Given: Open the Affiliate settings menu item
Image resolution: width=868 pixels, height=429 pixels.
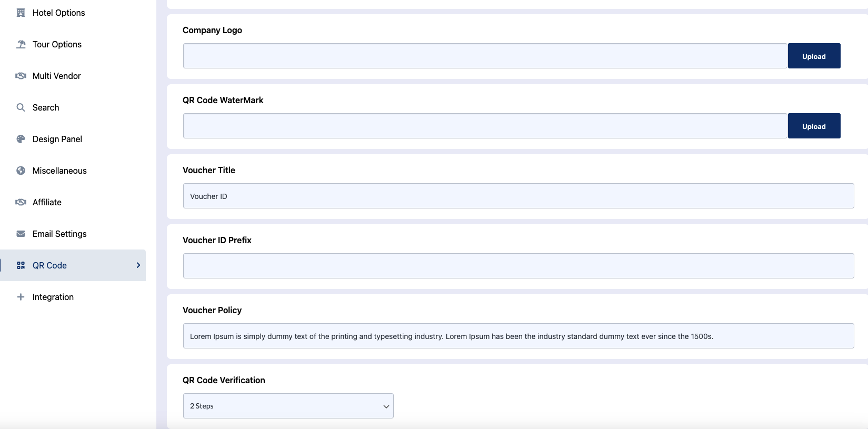Looking at the screenshot, I should [x=47, y=202].
